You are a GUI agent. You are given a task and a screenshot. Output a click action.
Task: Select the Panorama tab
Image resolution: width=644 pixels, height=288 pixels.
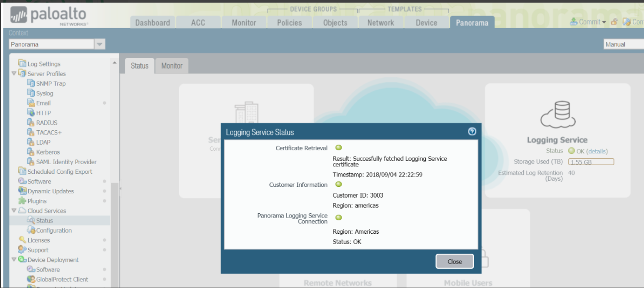[x=472, y=23]
